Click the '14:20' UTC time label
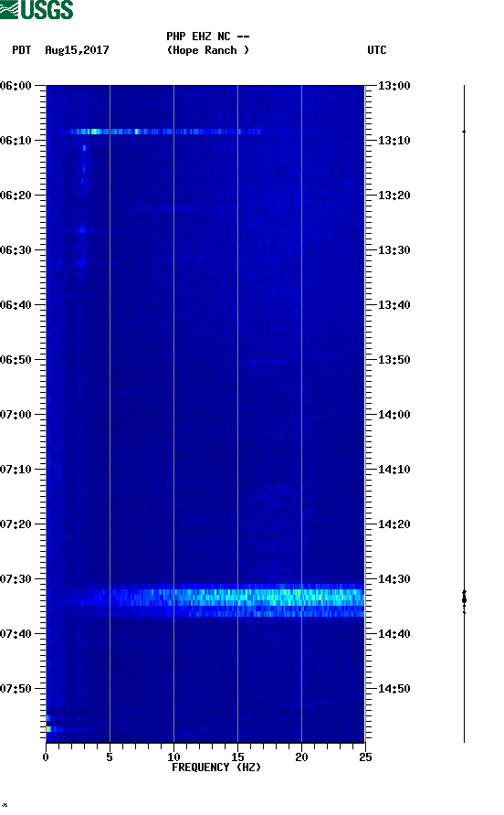504x815 pixels. 394,524
